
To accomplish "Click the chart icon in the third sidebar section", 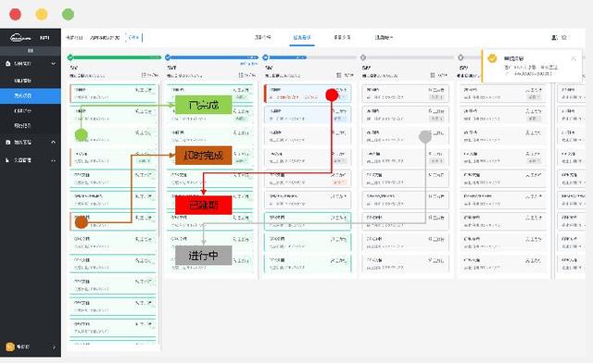I will [x=7, y=160].
